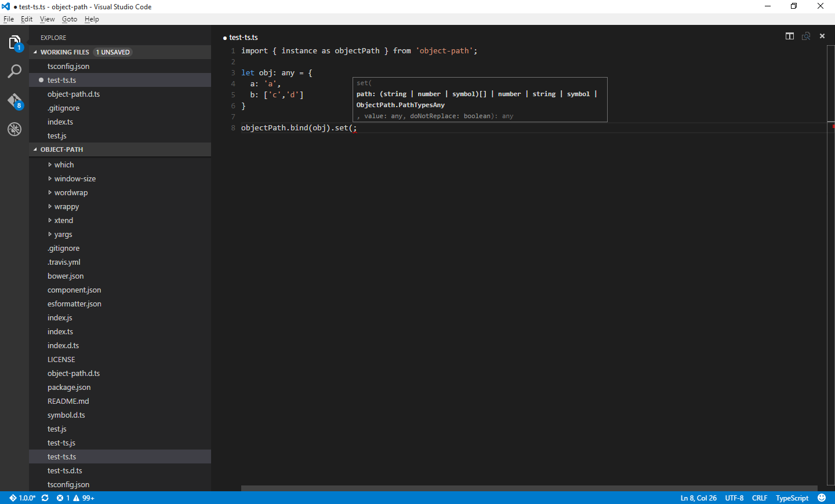Screen dimensions: 835x504
Task: Open LICENSE file
Action: 120,360
